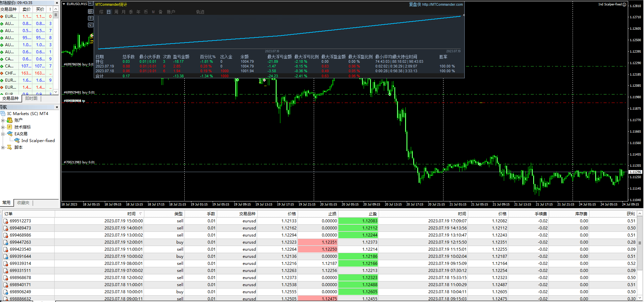The image size is (644, 302).
Task: Click the order icon for 699423540
Action: pos(6,250)
